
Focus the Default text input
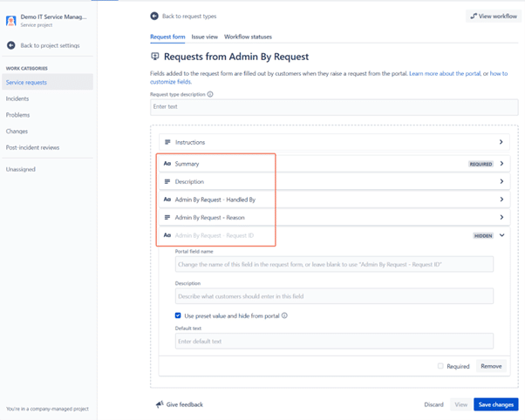(334, 342)
